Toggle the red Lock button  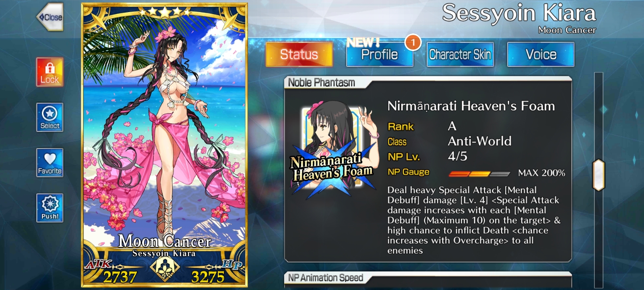(50, 72)
